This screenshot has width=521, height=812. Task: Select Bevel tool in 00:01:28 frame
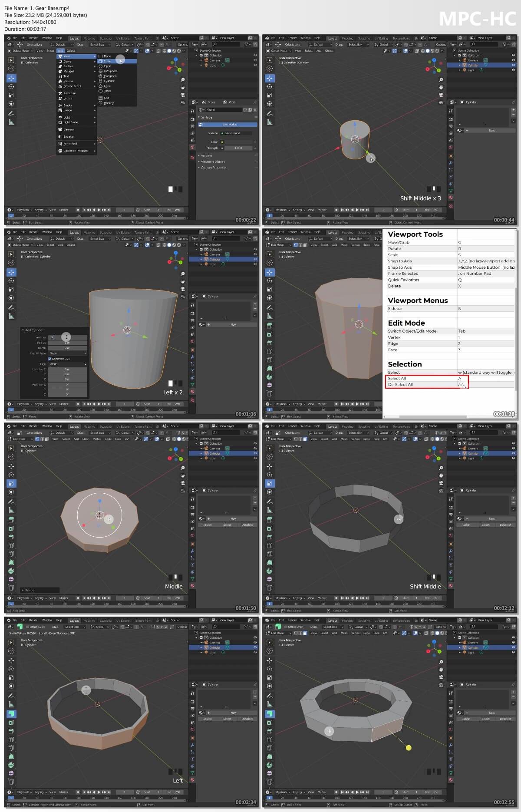coord(270,343)
